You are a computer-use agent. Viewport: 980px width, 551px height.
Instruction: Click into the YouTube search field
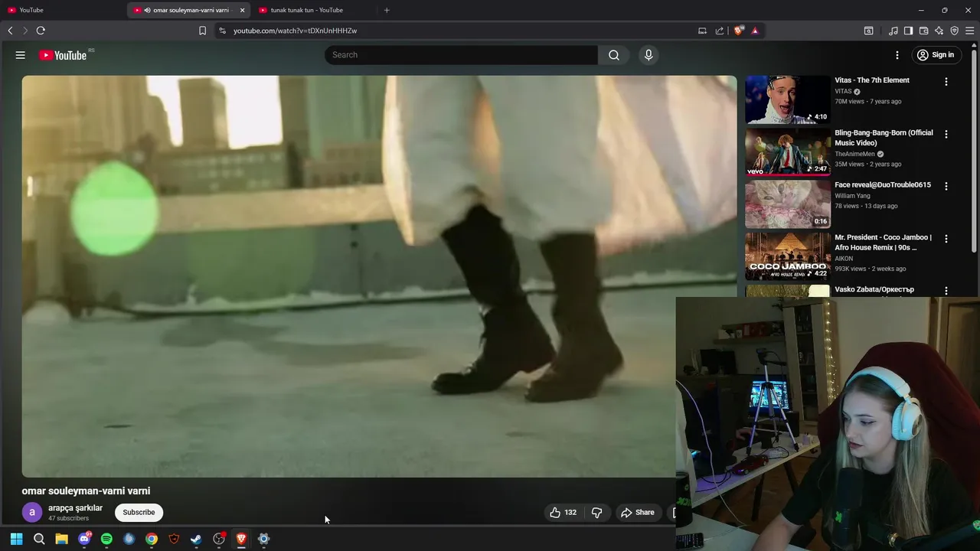pyautogui.click(x=461, y=55)
